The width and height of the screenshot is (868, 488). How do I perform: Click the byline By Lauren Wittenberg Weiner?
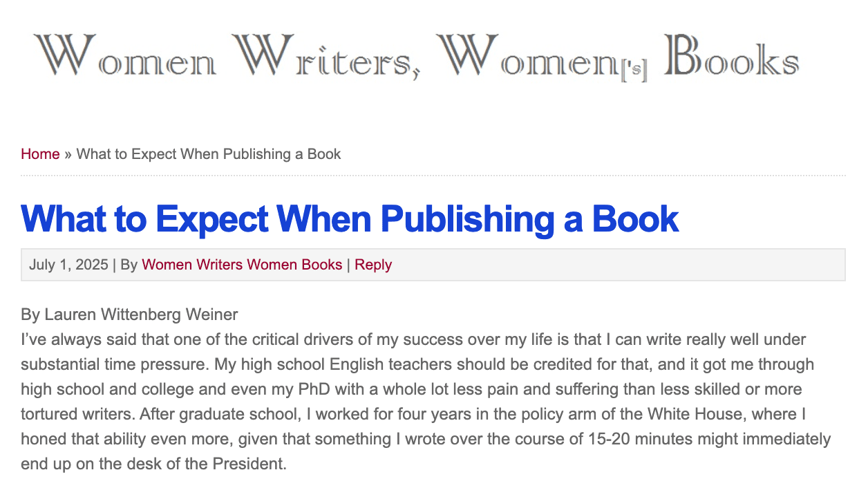(129, 314)
